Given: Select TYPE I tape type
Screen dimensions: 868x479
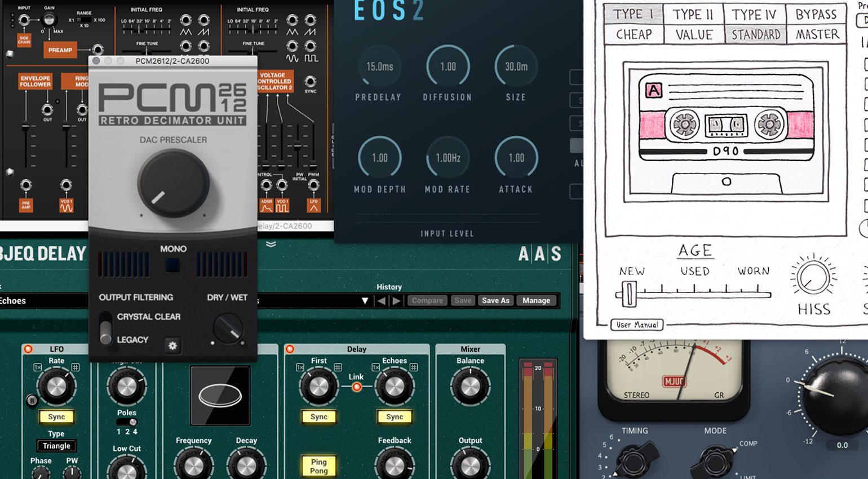Looking at the screenshot, I should [633, 14].
